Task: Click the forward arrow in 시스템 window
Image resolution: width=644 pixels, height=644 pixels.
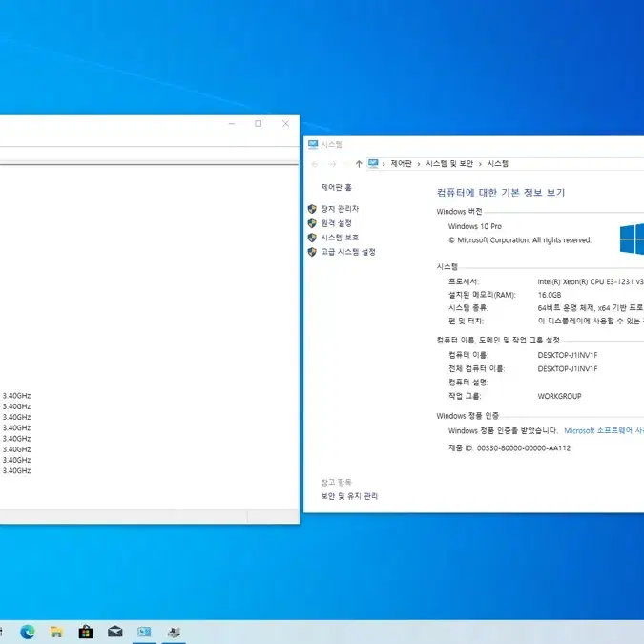Action: (x=332, y=164)
